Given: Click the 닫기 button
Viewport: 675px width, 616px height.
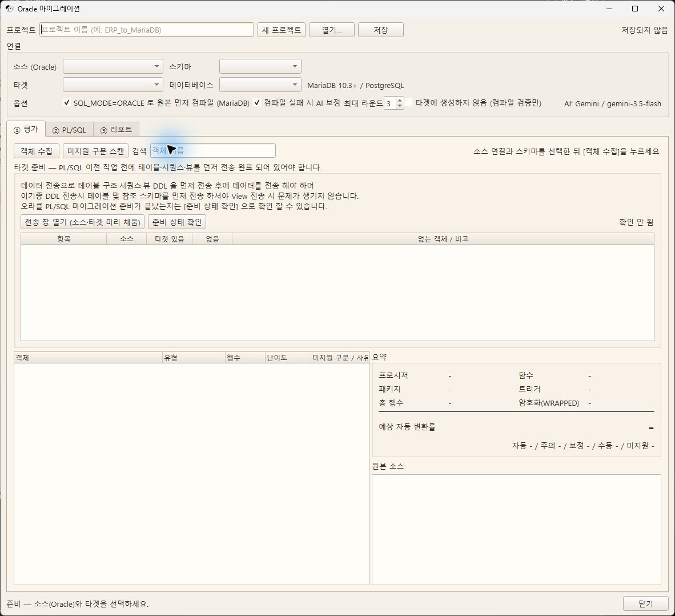Looking at the screenshot, I should [645, 603].
